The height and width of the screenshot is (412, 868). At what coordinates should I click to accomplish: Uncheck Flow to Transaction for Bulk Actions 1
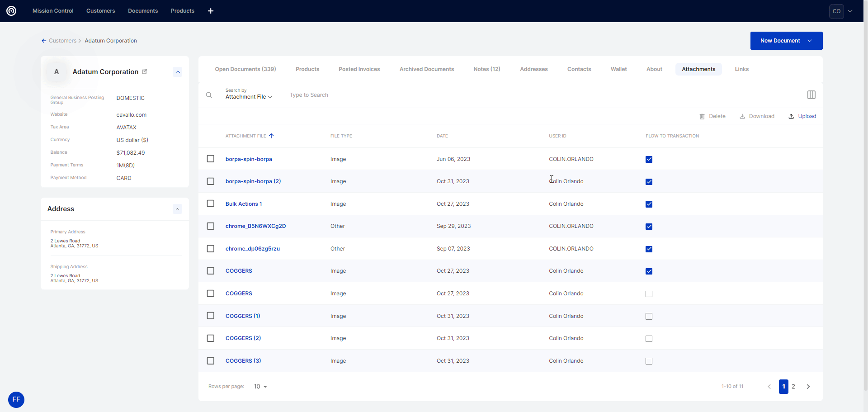[649, 204]
